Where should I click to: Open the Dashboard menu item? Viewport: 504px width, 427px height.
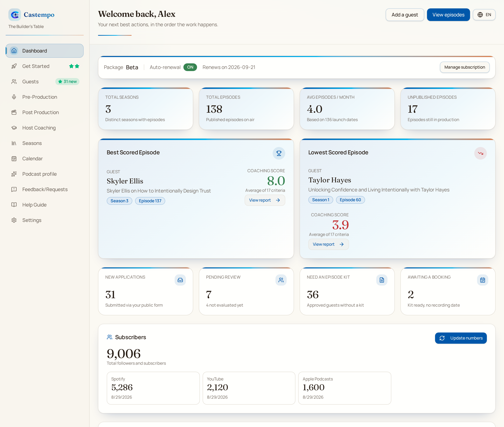point(45,51)
